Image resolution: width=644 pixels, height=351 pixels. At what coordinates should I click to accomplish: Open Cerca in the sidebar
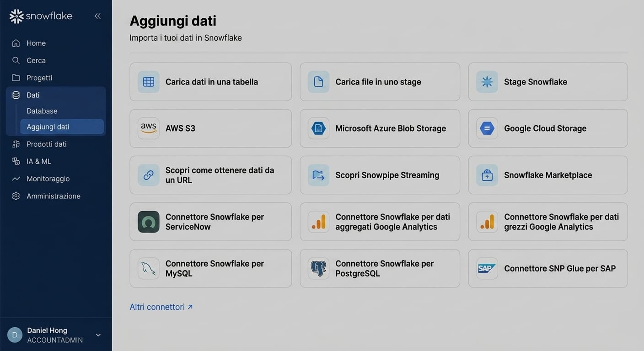56,60
